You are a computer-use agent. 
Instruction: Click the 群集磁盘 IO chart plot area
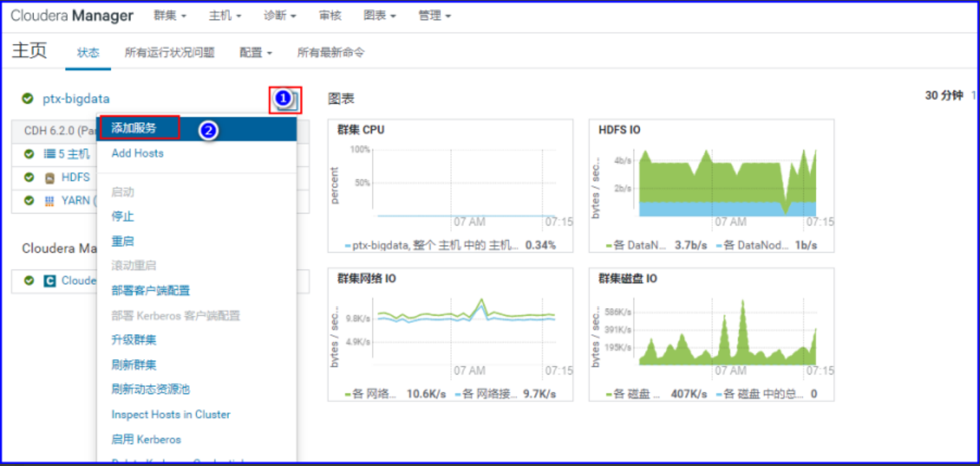pos(727,330)
